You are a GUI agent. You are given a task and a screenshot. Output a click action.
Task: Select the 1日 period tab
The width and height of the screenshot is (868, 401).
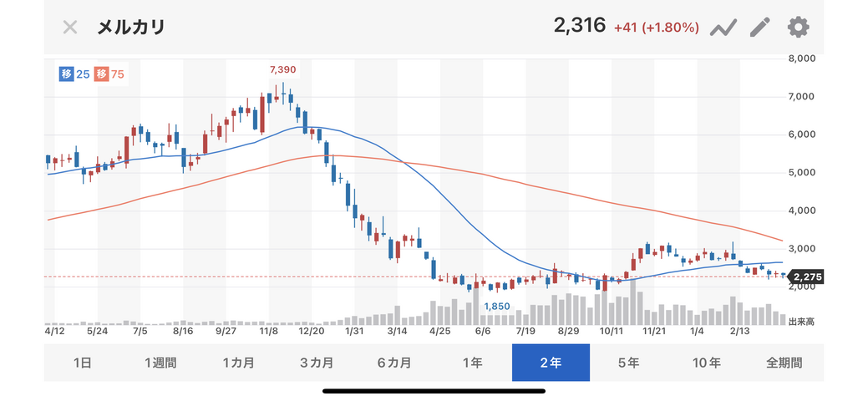[83, 363]
